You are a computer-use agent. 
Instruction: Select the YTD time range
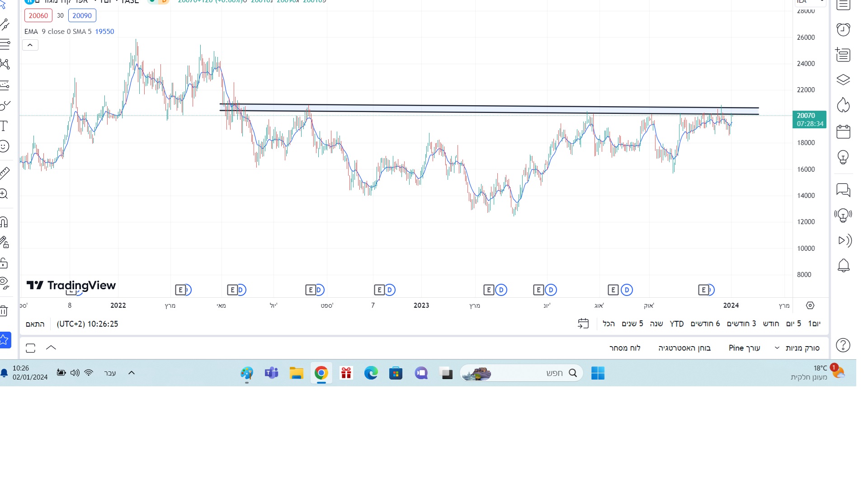click(676, 324)
